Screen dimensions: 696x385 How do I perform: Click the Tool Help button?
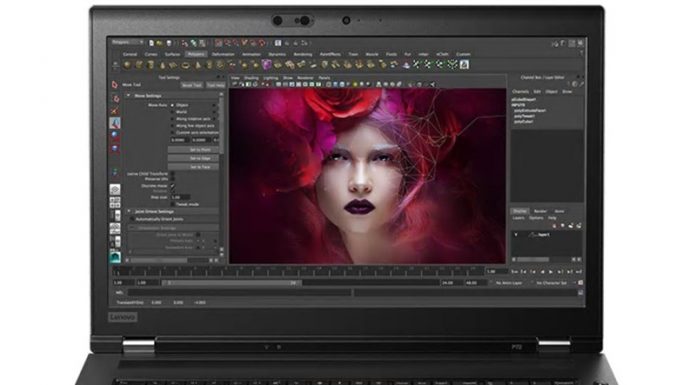[215, 85]
